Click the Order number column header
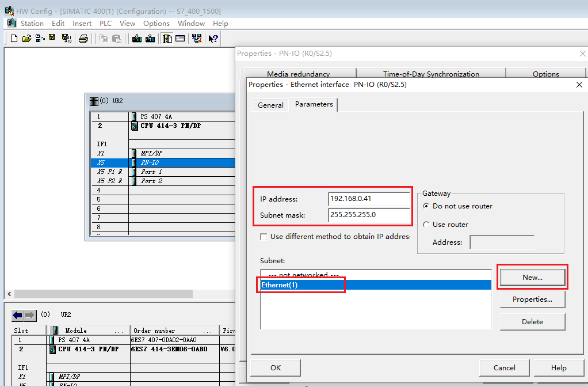 [x=175, y=331]
